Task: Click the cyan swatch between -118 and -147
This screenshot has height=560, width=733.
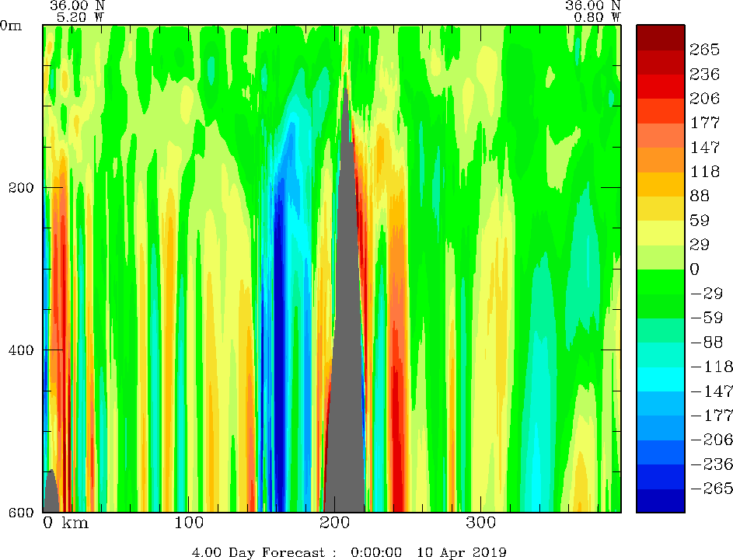Action: (661, 379)
